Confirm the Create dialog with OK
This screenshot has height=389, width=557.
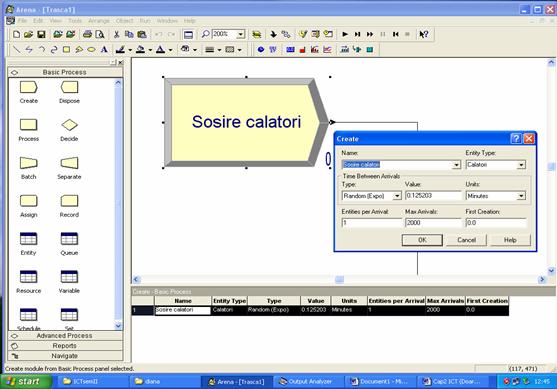coord(422,240)
